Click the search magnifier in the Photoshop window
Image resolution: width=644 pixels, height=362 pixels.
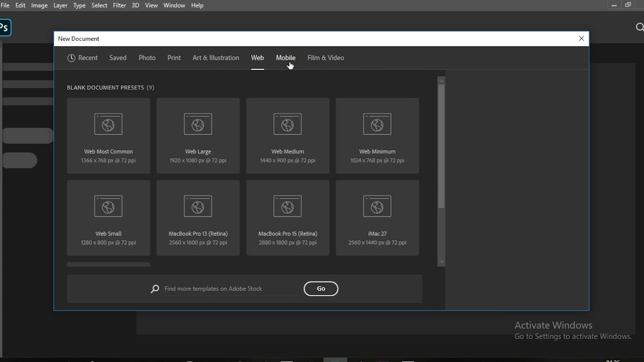(x=639, y=27)
